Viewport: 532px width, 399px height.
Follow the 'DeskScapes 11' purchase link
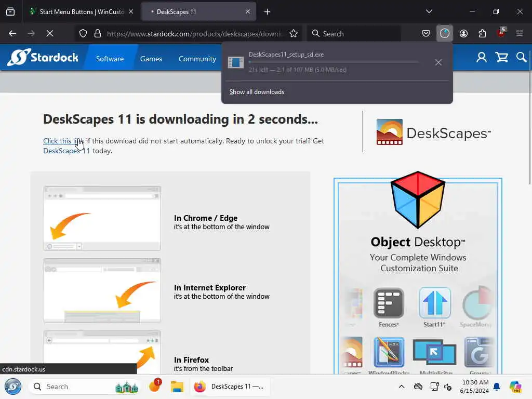click(66, 151)
